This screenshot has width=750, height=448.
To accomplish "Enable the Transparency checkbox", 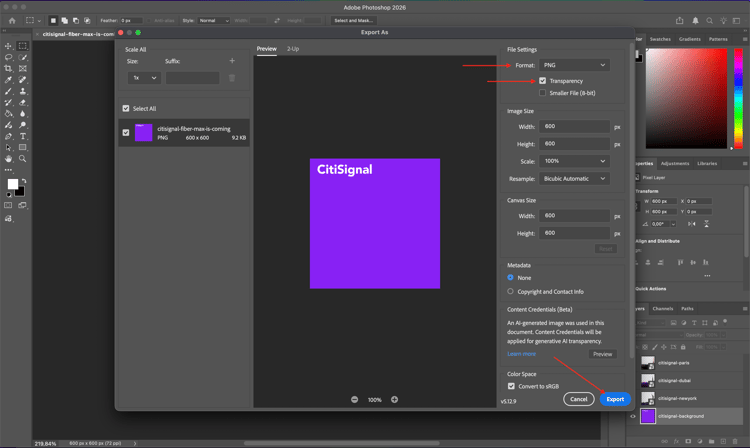I will (543, 81).
